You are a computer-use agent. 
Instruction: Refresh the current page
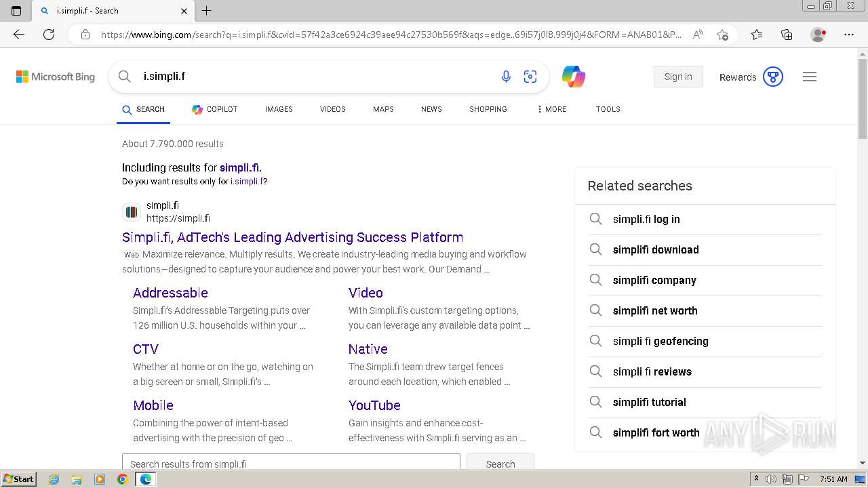point(49,35)
